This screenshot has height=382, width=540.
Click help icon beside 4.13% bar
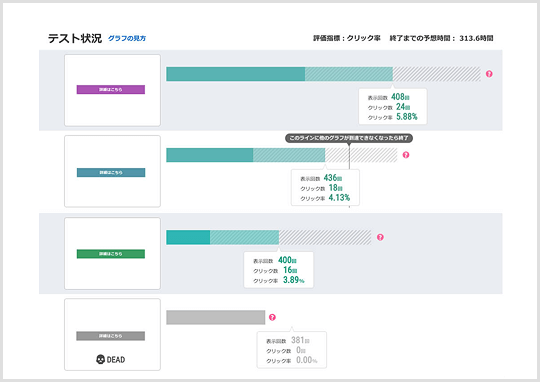pos(406,155)
